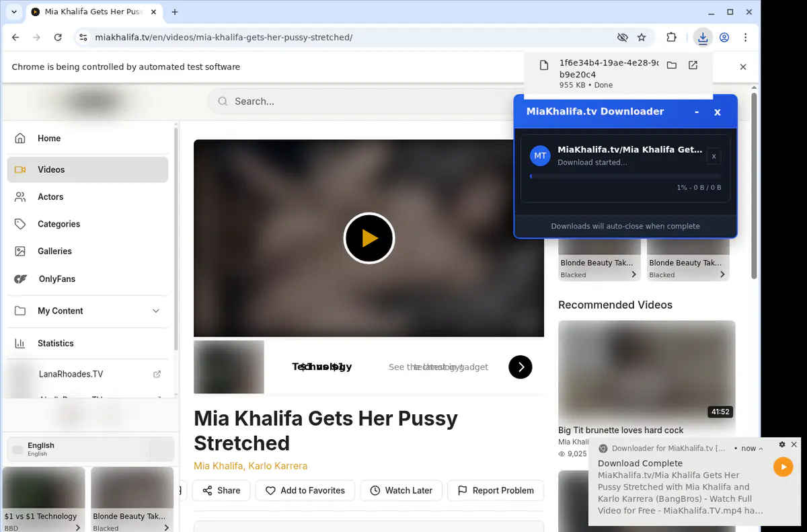The image size is (807, 532).
Task: Open the $1 vs $1 Technology card chevron
Action: click(x=78, y=528)
